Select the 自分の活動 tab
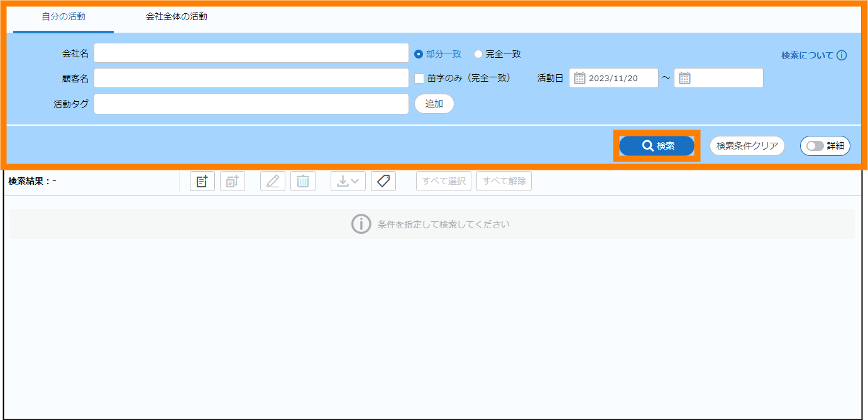Screen dimensions: 868x420 63,17
